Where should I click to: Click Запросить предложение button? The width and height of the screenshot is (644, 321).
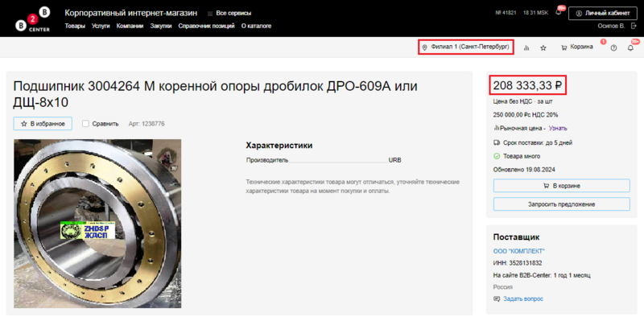click(x=561, y=204)
